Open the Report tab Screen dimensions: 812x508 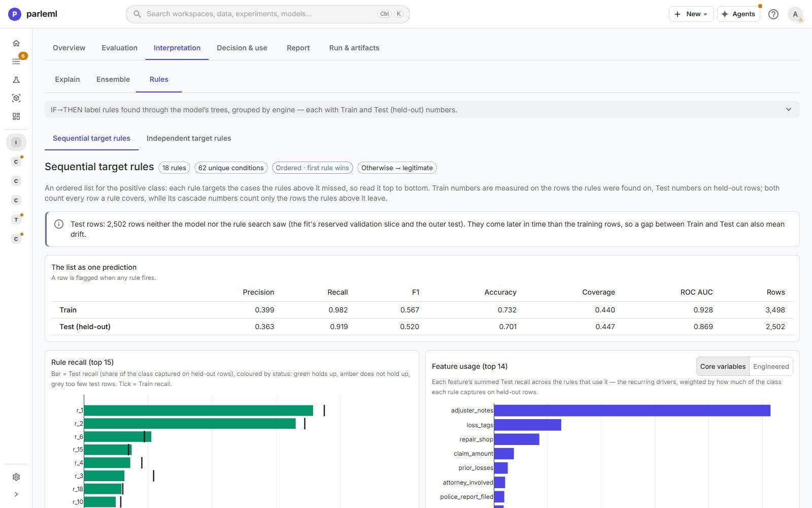coord(298,48)
